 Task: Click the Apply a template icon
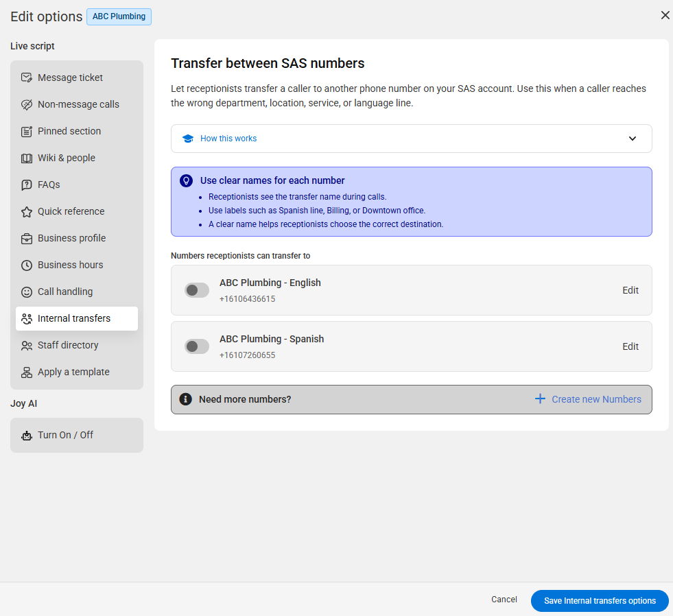27,372
